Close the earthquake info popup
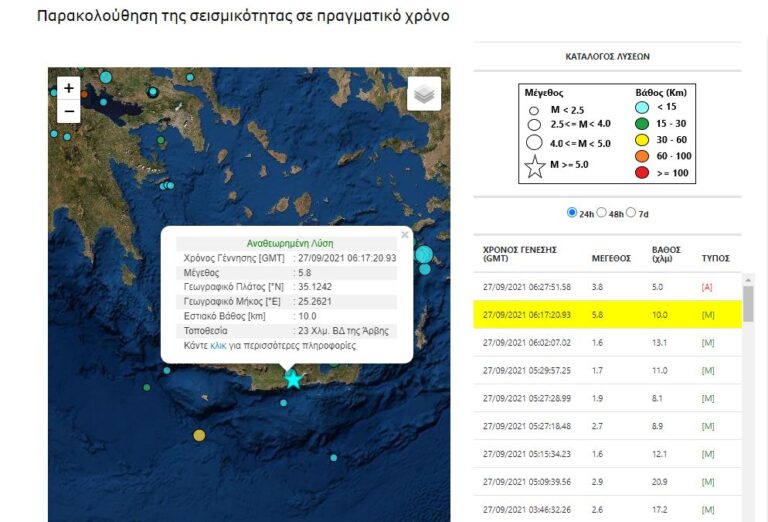This screenshot has height=522, width=768. (405, 235)
